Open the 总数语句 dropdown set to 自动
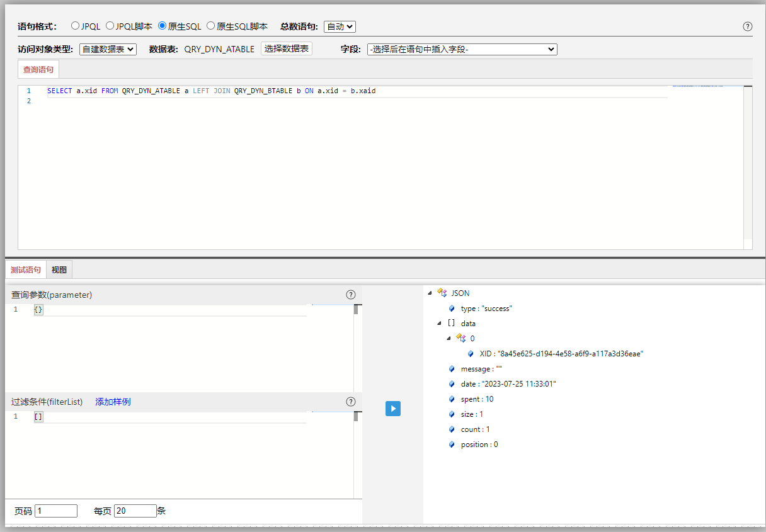The width and height of the screenshot is (766, 532). [x=340, y=26]
